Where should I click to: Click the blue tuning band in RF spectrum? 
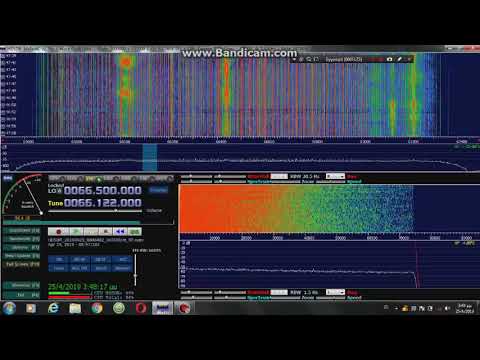pos(150,157)
